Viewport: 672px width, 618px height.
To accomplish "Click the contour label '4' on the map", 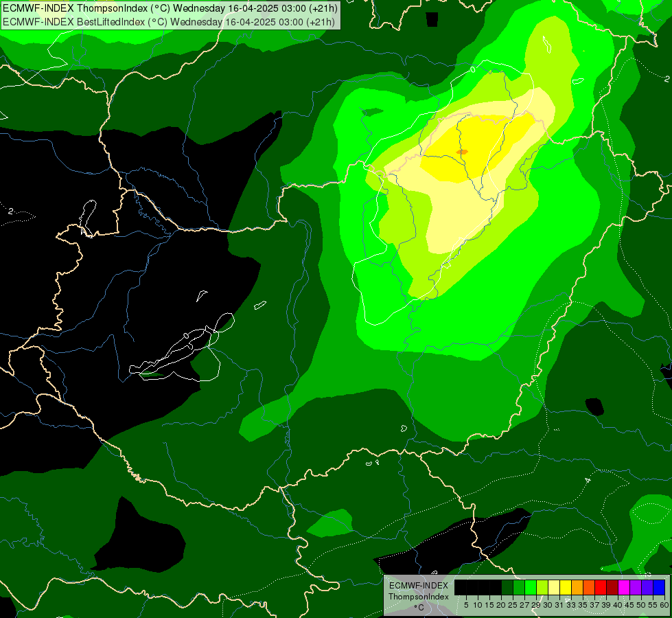I will click(x=588, y=480).
